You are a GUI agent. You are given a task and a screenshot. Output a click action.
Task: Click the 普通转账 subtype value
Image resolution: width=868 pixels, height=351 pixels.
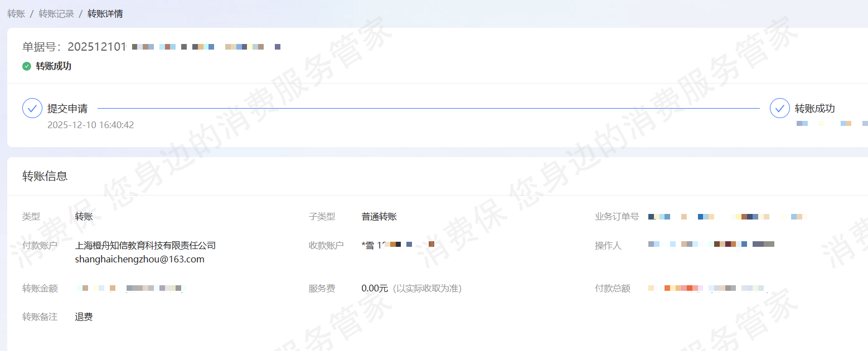click(x=379, y=217)
